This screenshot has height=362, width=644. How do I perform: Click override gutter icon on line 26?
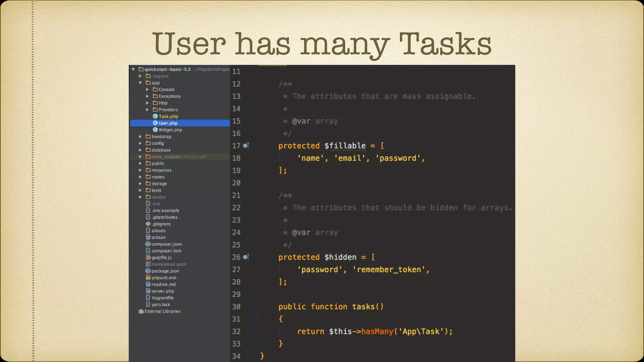[246, 257]
